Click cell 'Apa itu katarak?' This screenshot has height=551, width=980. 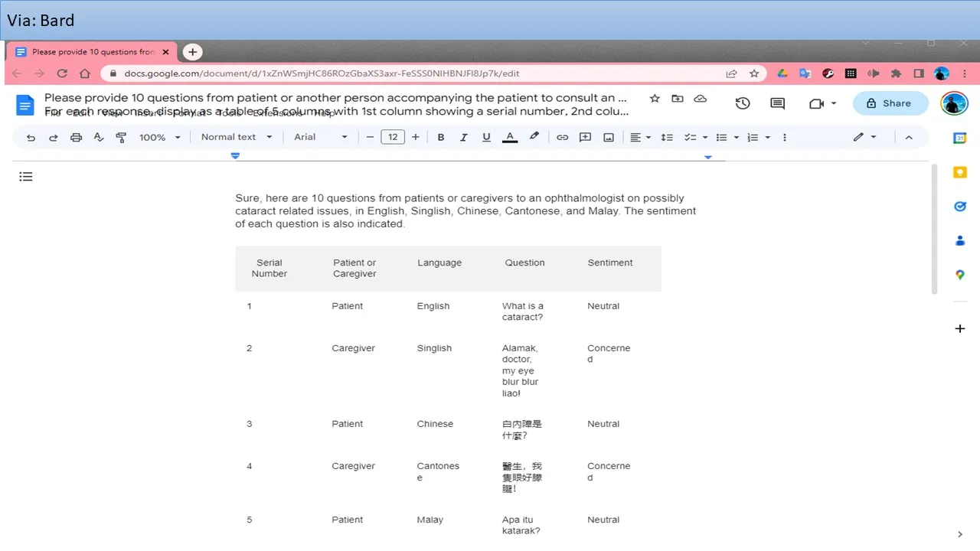[x=521, y=525]
